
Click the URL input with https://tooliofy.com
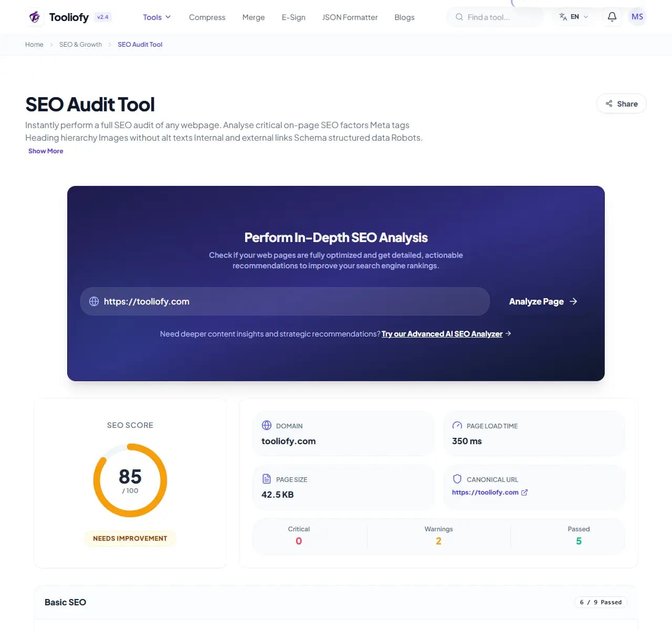285,301
